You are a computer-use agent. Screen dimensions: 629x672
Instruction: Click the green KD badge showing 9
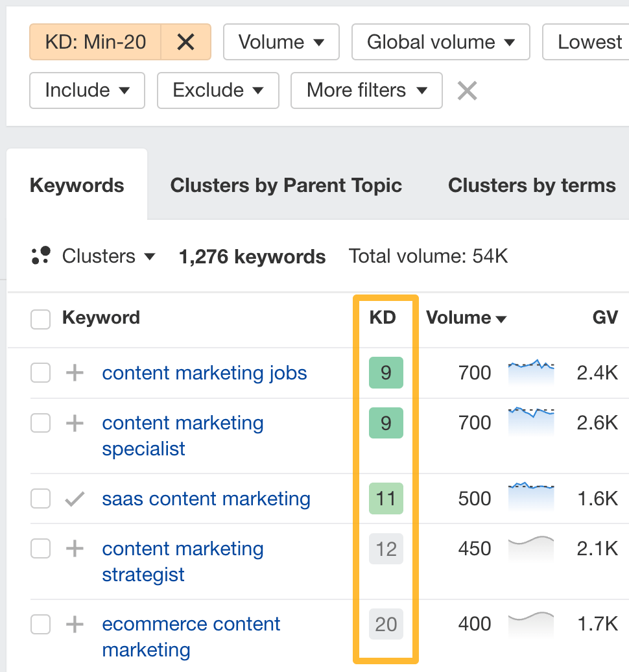coord(386,373)
